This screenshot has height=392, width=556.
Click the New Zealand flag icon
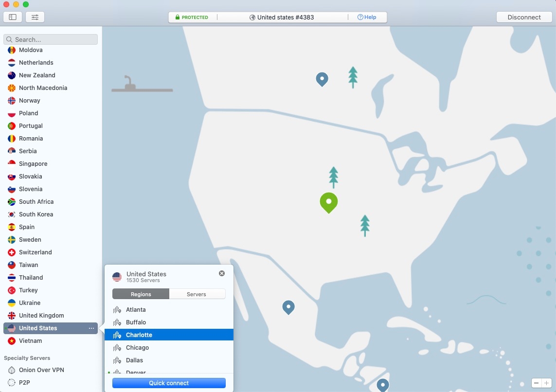pos(12,75)
